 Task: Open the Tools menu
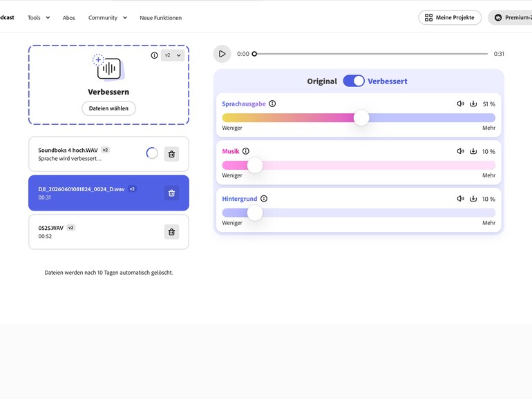(x=39, y=18)
